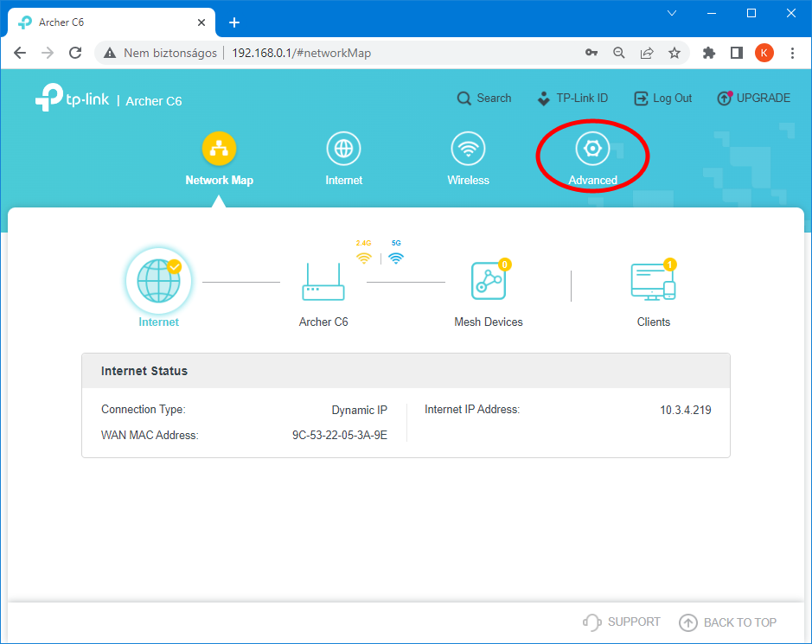Open a new browser tab
The image size is (812, 644).
pyautogui.click(x=234, y=22)
